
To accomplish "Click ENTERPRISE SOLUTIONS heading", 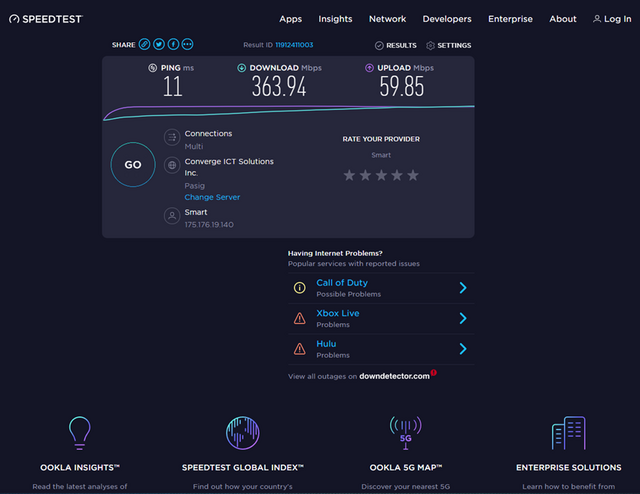I will [569, 467].
